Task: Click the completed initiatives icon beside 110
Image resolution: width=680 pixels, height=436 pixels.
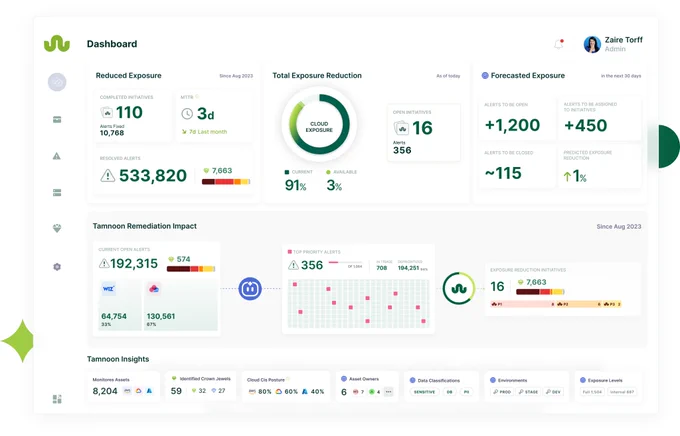Action: point(107,113)
